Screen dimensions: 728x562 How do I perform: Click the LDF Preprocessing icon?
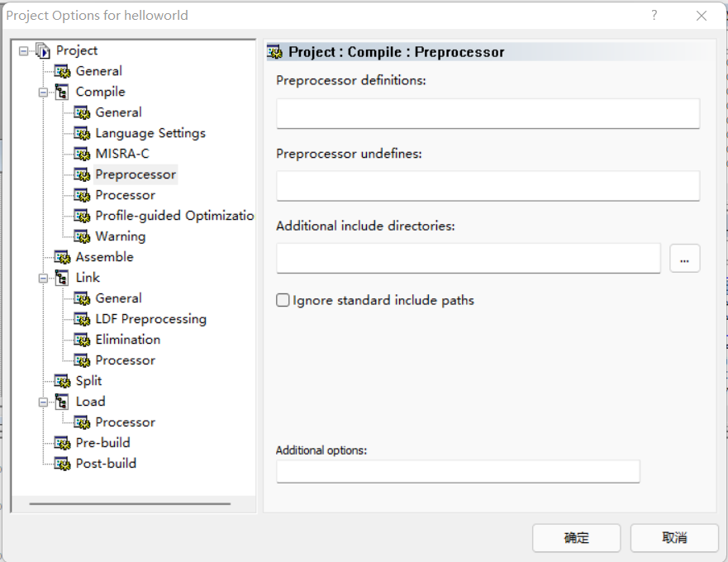[82, 319]
